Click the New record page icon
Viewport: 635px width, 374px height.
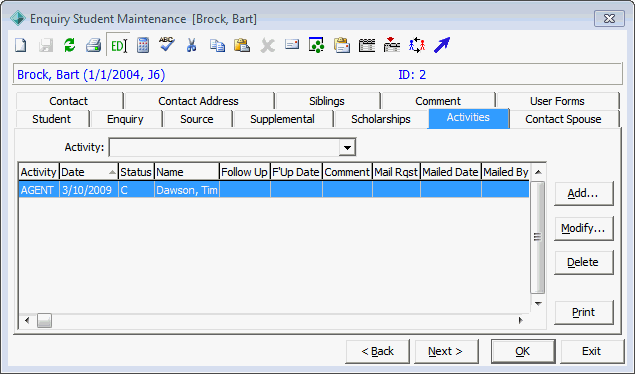(x=21, y=45)
